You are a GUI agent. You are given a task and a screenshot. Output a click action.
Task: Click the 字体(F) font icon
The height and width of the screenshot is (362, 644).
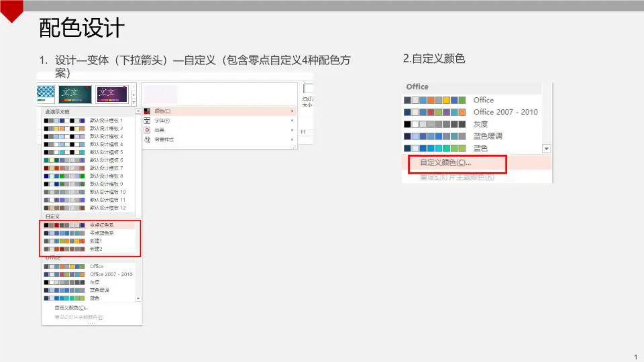(x=147, y=121)
